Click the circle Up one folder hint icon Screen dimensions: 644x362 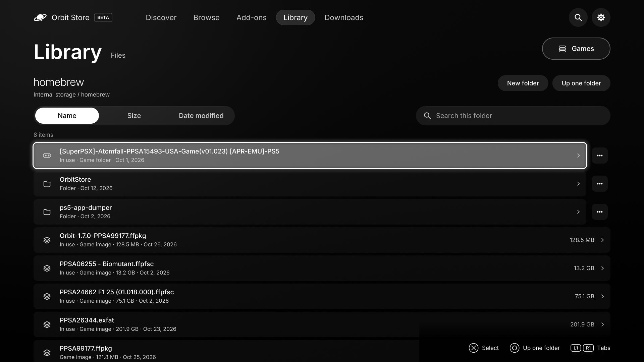coord(514,348)
